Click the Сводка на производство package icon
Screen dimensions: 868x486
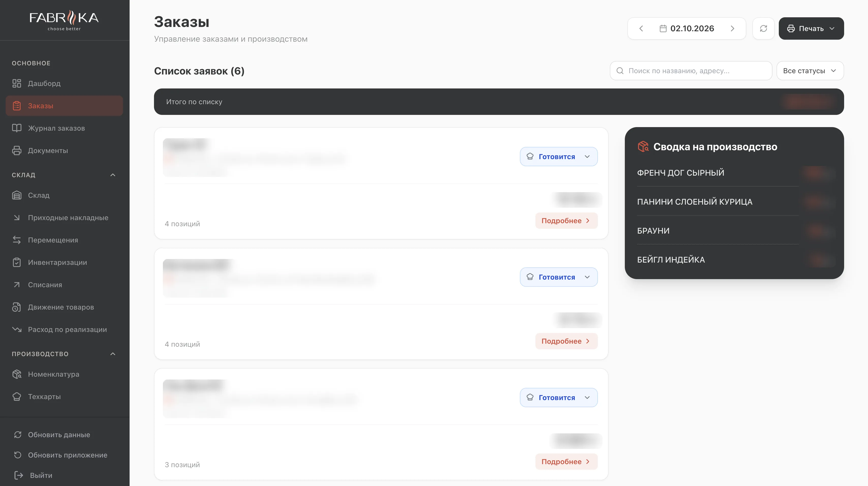643,147
